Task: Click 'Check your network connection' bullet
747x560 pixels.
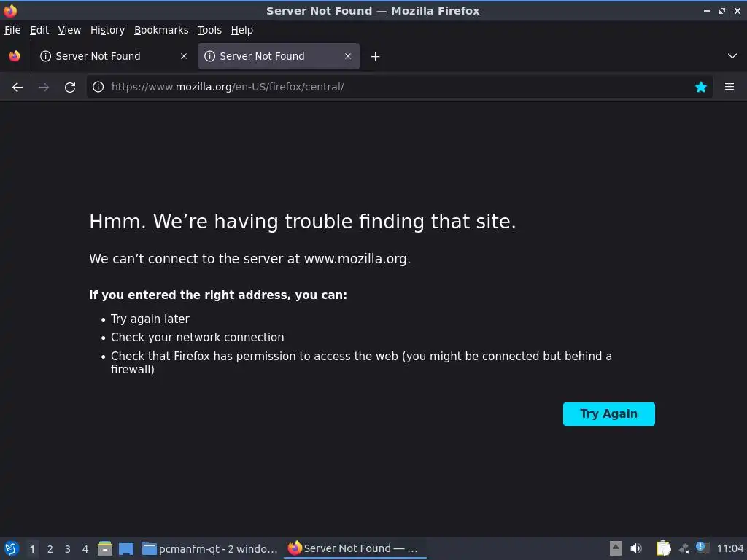Action: tap(197, 337)
